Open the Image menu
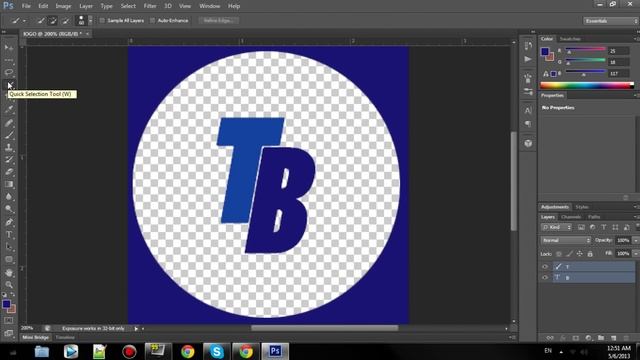The image size is (640, 360). (63, 6)
